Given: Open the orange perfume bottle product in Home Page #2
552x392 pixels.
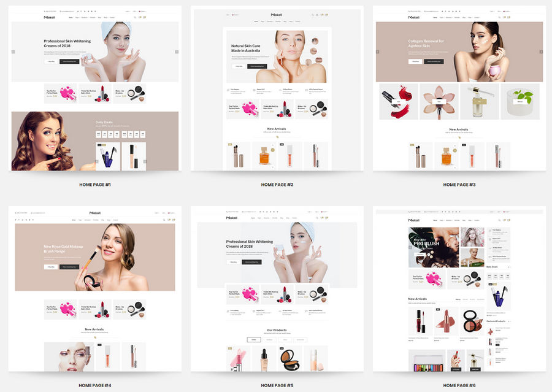Looking at the screenshot, I should [x=264, y=156].
